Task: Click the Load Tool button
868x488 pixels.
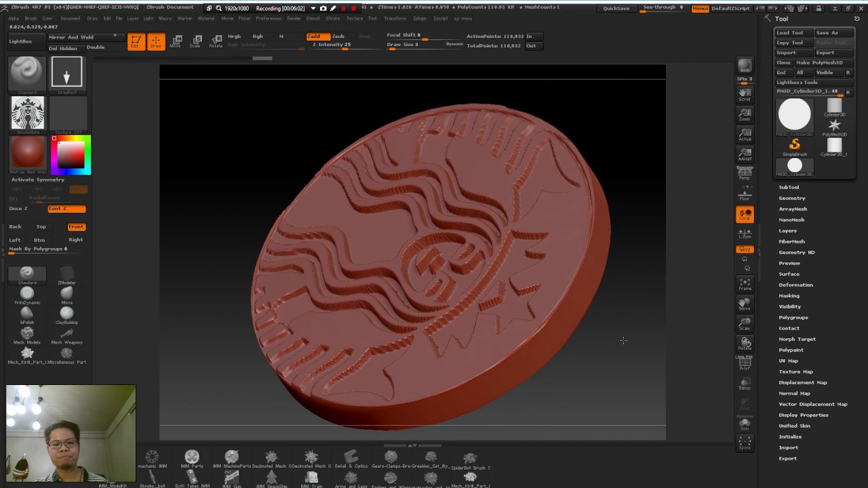Action: (x=793, y=33)
